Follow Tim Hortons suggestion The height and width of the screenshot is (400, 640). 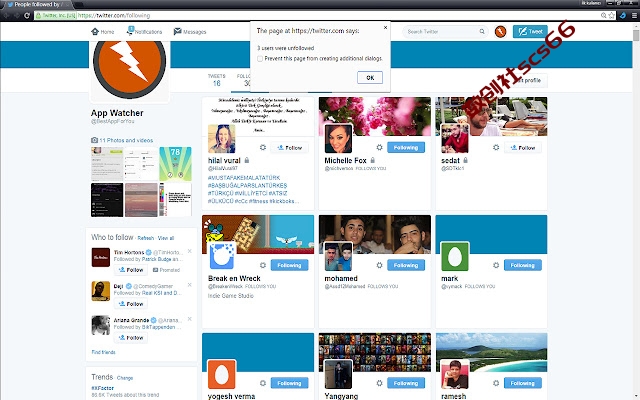[131, 270]
